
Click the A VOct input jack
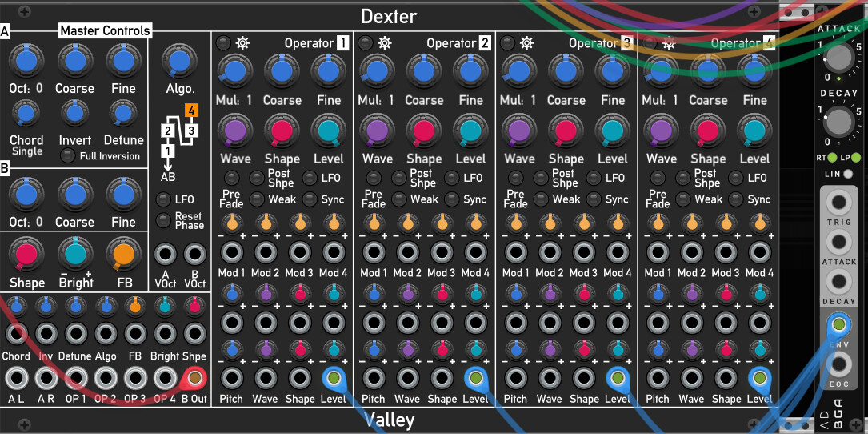[x=165, y=255]
